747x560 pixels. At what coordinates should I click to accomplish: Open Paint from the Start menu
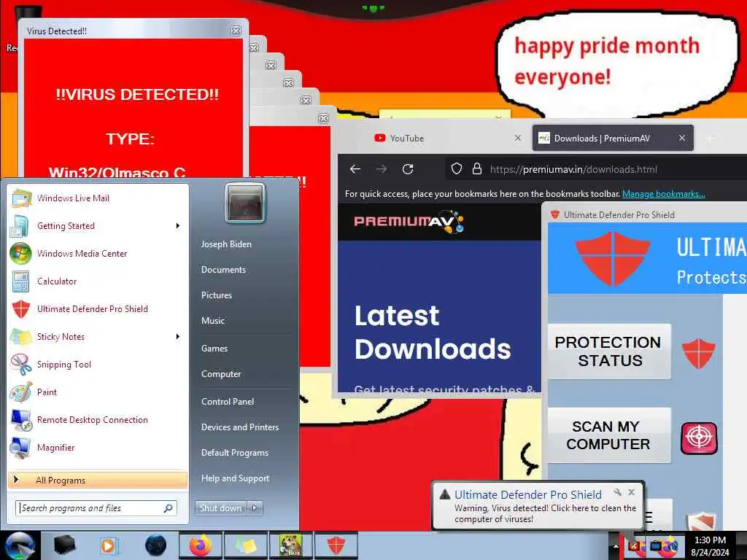tap(98, 392)
